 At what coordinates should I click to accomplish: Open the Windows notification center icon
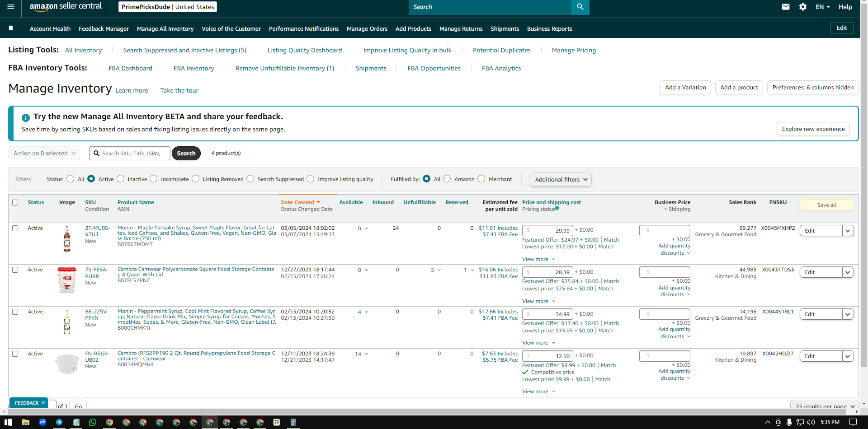[853, 422]
